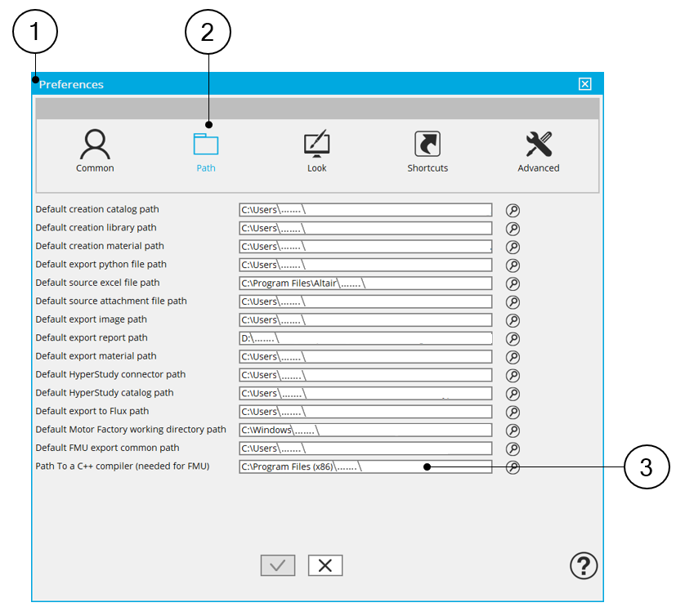Open the Shortcuts preferences tab

(x=428, y=151)
